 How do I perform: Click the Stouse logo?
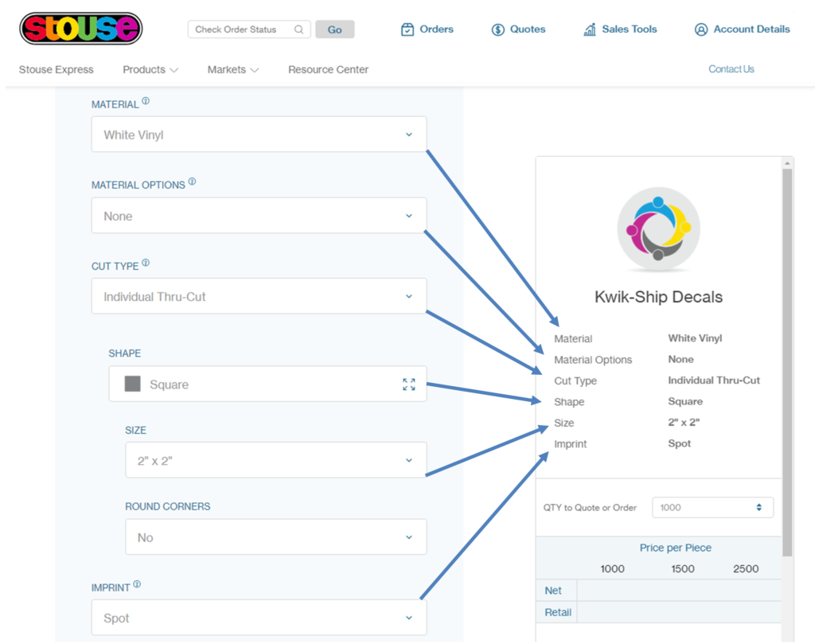[80, 29]
